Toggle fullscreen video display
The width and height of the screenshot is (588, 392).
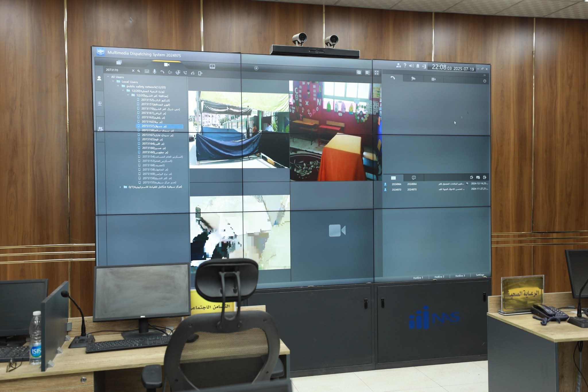point(377,73)
